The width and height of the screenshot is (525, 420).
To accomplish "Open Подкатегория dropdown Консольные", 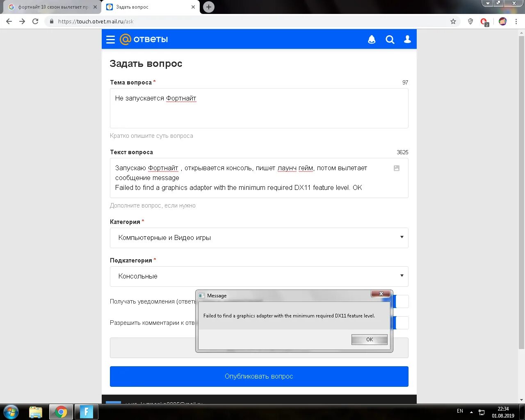I will tap(259, 276).
